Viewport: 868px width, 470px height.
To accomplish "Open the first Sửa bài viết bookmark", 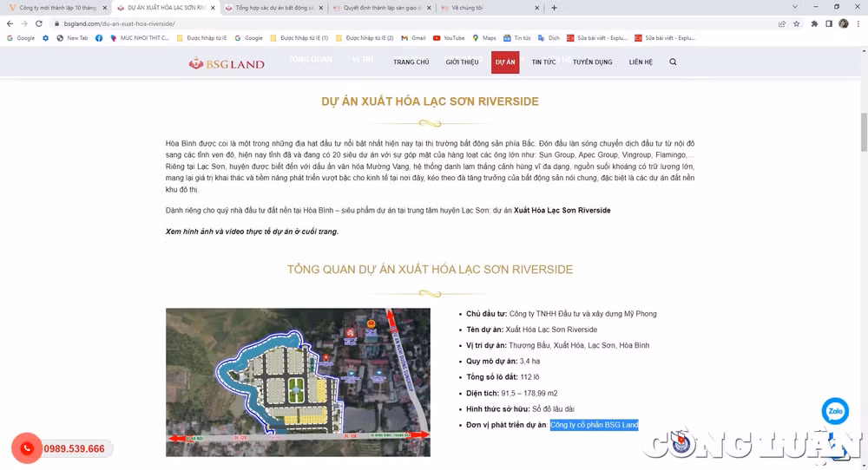I will pyautogui.click(x=597, y=38).
